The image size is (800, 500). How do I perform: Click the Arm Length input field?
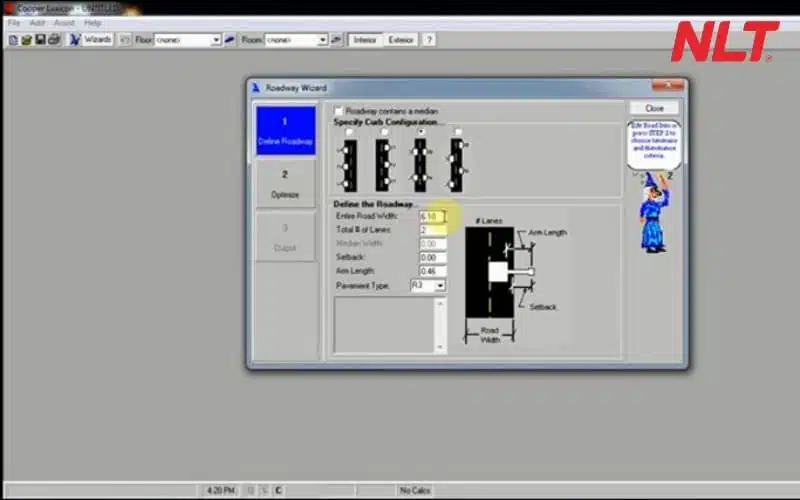tap(432, 271)
